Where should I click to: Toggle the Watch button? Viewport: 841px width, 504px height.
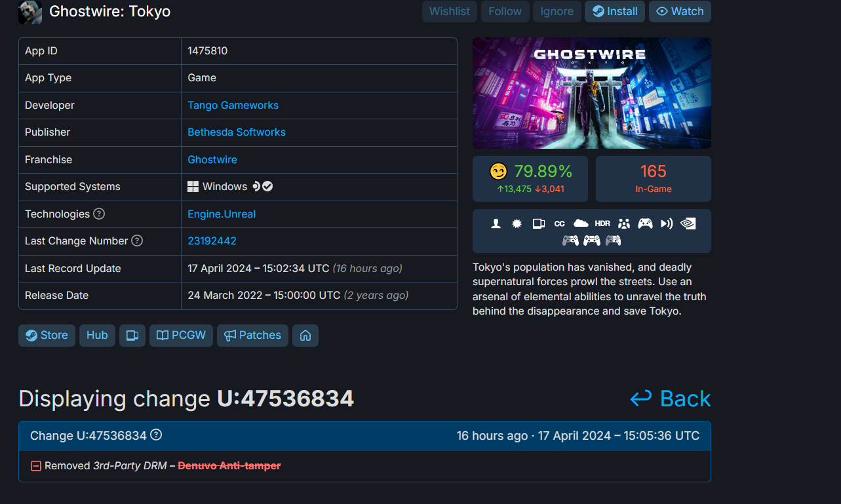pos(680,11)
